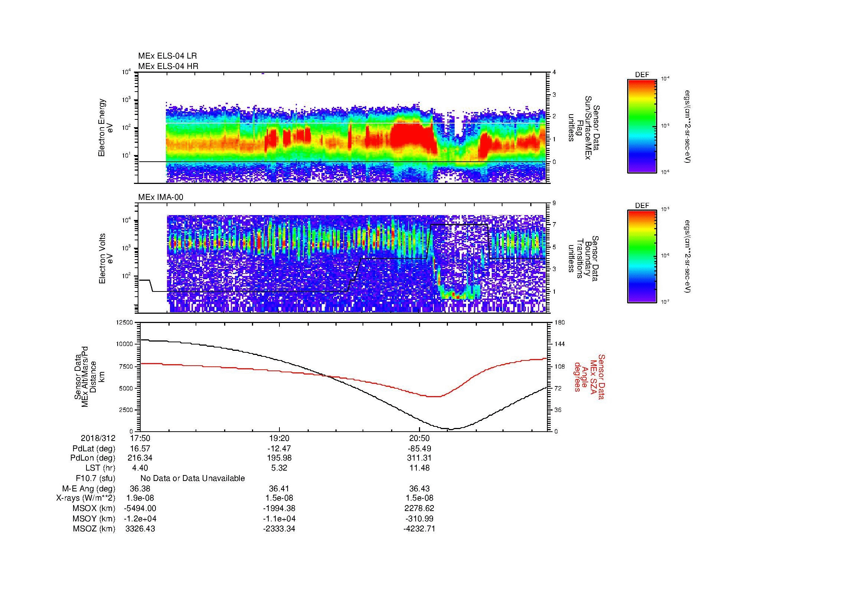The width and height of the screenshot is (868, 613).
Task: Click the 'Electron Energy eV' axis label
Action: coord(106,128)
